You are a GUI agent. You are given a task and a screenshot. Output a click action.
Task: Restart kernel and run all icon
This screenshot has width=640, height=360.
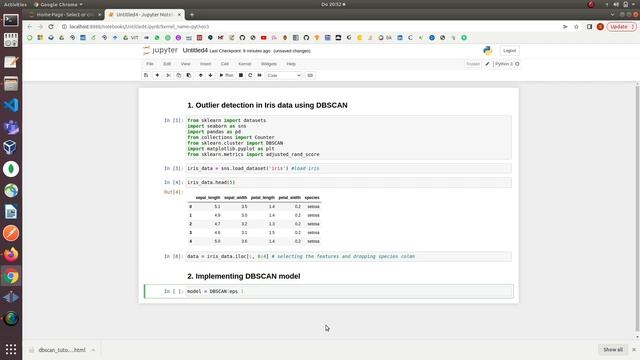tap(260, 76)
